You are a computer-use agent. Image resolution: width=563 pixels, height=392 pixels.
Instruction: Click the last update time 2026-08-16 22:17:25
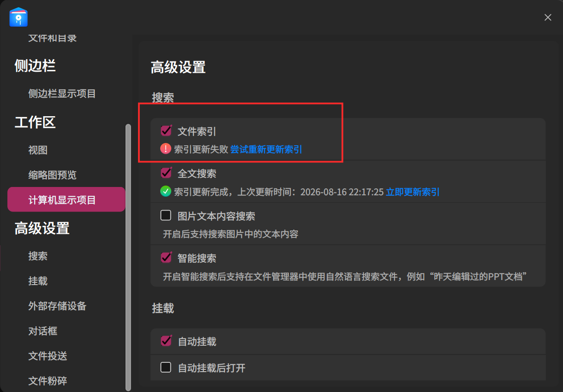click(342, 192)
